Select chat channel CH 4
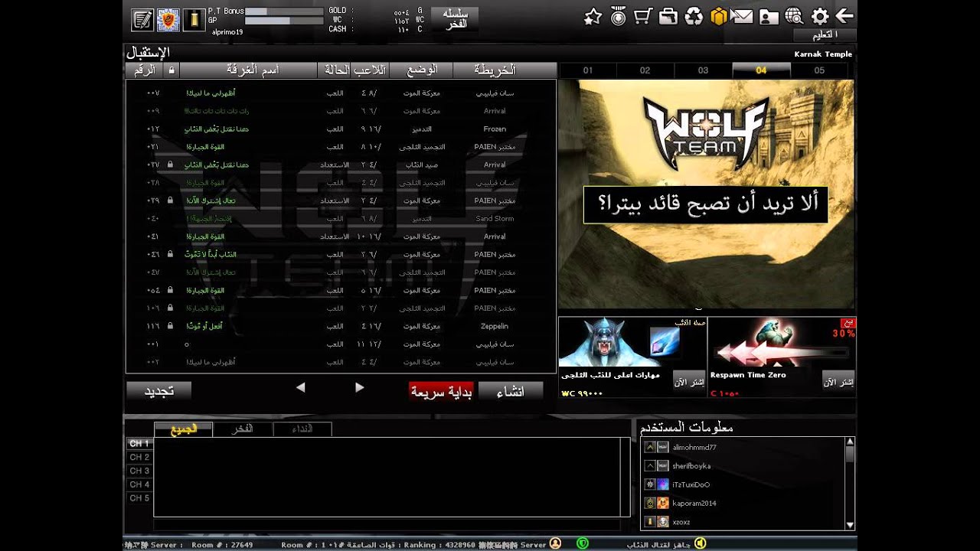 tap(139, 484)
